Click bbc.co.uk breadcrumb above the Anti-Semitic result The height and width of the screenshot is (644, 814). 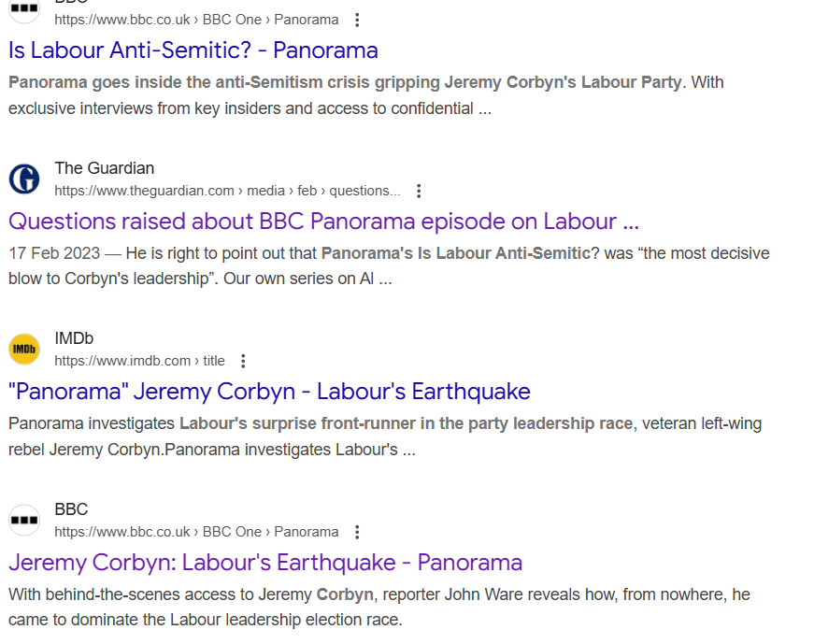(x=196, y=20)
